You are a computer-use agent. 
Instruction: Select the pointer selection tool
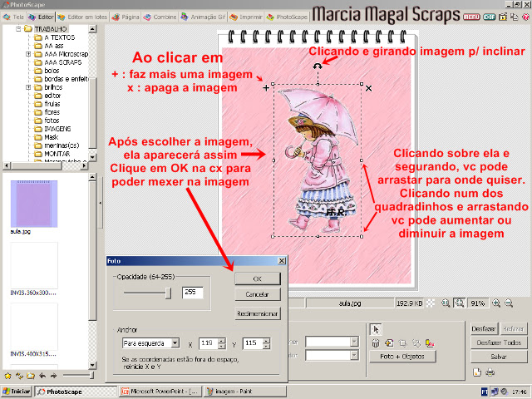tap(376, 329)
